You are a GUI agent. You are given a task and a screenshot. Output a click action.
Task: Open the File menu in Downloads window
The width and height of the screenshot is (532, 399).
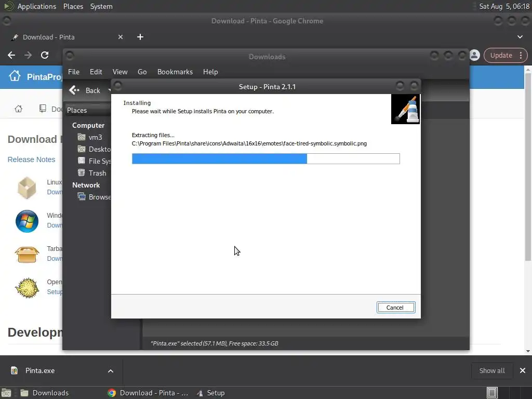tap(74, 72)
